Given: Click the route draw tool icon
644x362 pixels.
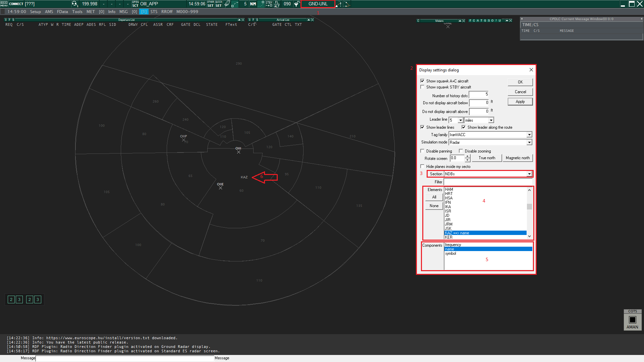Looking at the screenshot, I should click(347, 4).
